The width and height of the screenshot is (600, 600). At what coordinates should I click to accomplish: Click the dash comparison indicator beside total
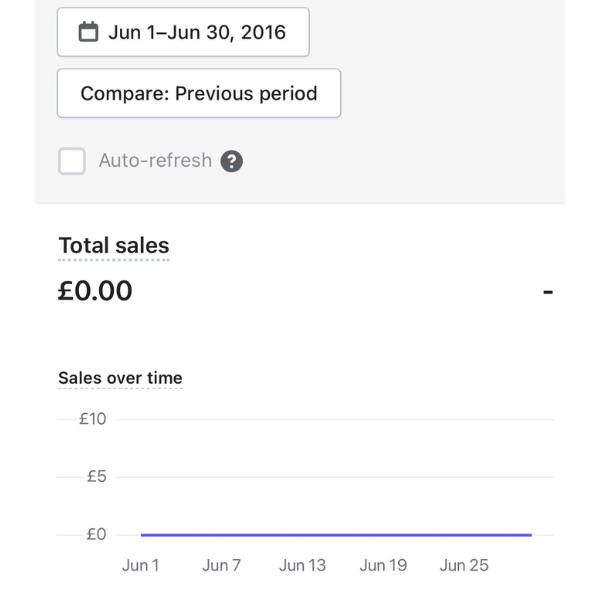pyautogui.click(x=548, y=292)
